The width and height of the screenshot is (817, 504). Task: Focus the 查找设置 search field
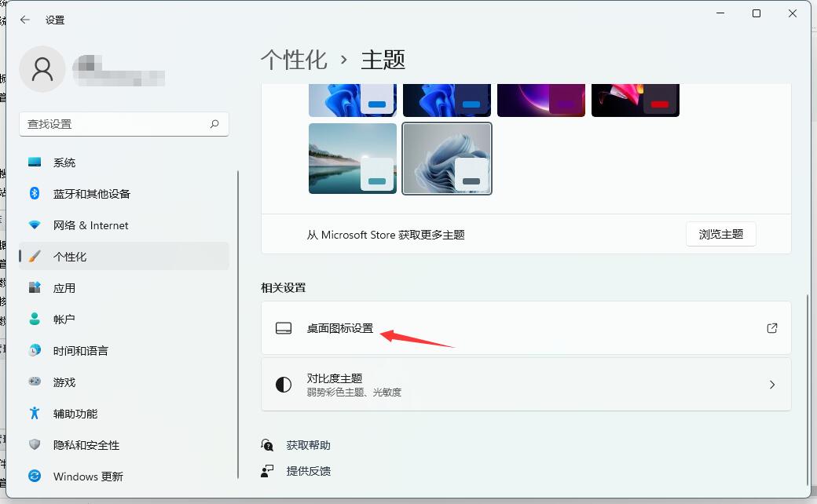click(x=124, y=124)
